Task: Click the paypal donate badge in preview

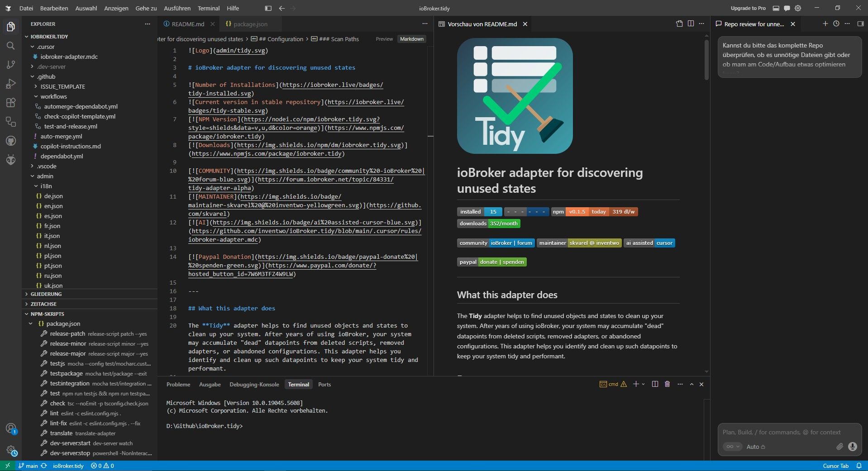Action: (492, 262)
